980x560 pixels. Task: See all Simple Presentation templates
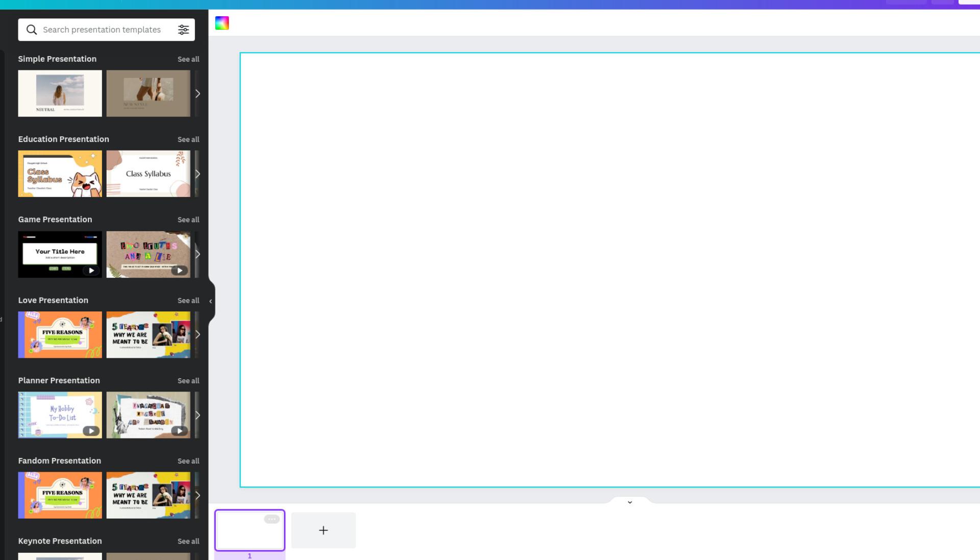pyautogui.click(x=188, y=59)
